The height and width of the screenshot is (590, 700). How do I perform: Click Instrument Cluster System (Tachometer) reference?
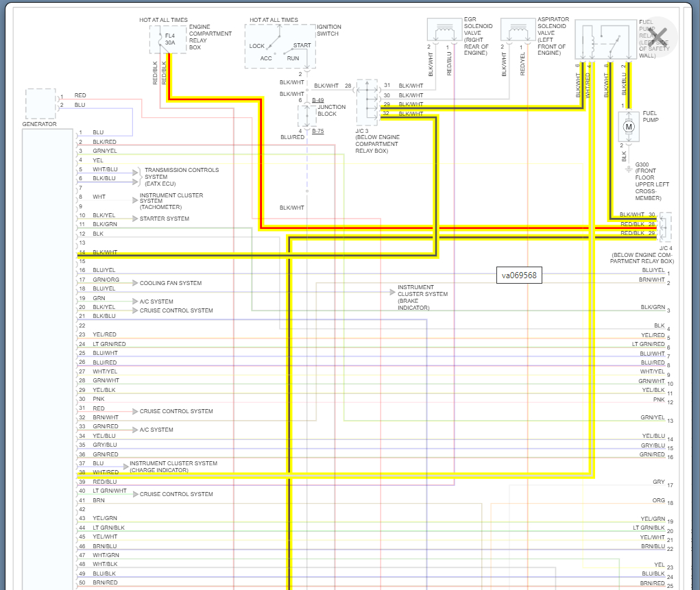pyautogui.click(x=171, y=201)
